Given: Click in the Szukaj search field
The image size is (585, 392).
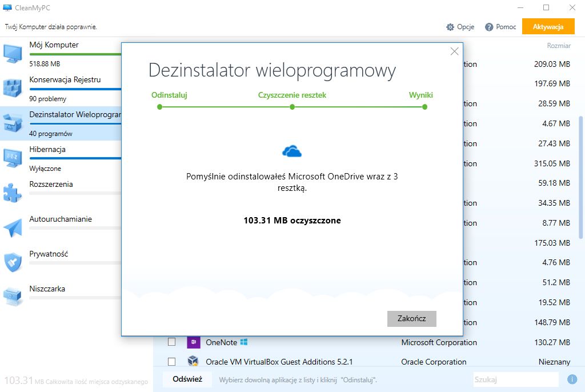Looking at the screenshot, I should [516, 379].
